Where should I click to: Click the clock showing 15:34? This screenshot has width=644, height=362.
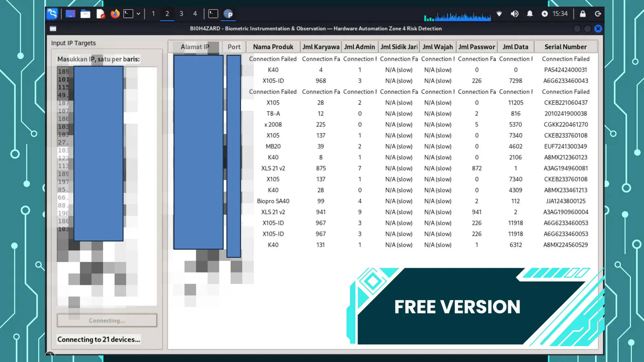tap(560, 14)
